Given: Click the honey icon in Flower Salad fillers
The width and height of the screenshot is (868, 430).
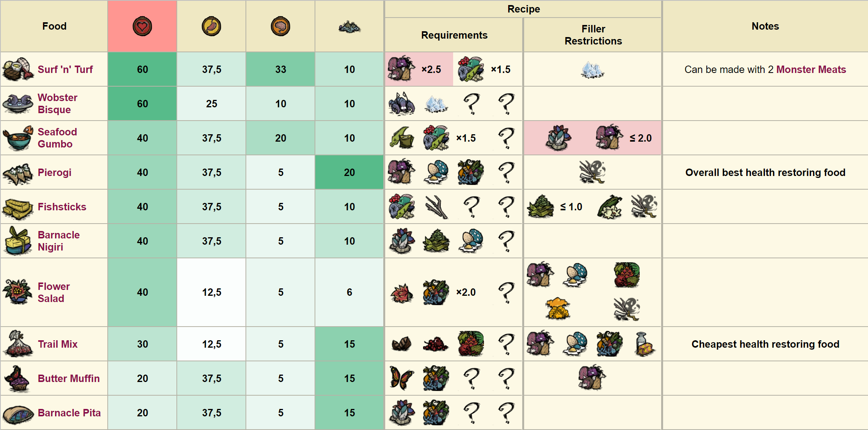Looking at the screenshot, I should point(557,309).
